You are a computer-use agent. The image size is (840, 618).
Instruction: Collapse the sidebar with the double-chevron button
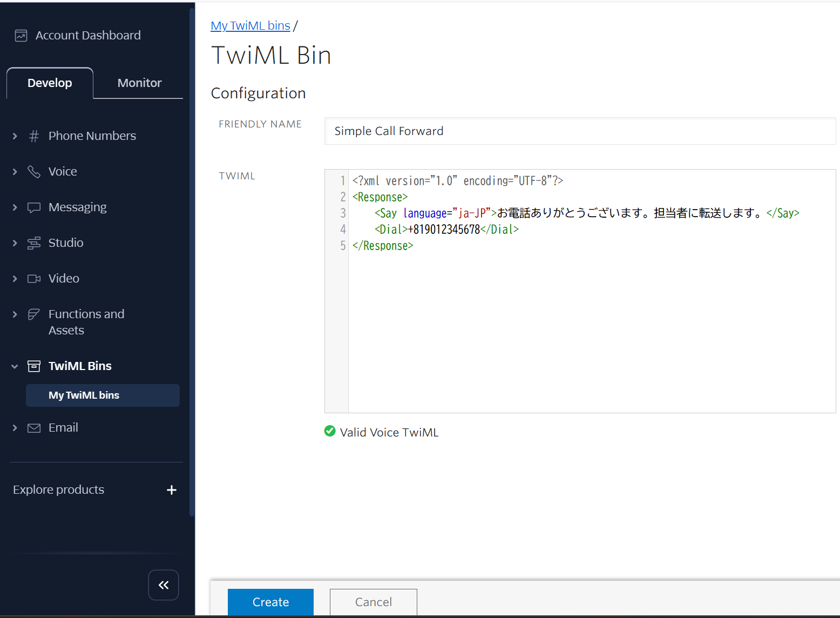(x=163, y=585)
